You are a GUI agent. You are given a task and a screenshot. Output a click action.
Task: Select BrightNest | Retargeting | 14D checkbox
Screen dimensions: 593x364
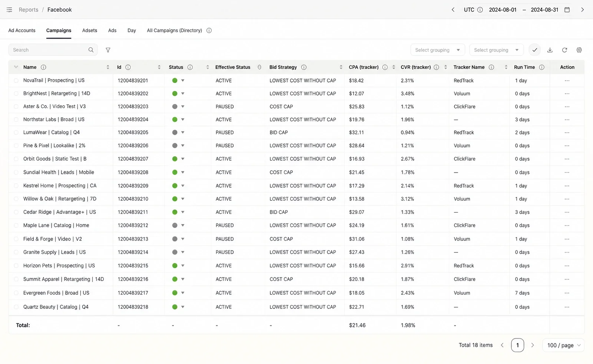16,94
